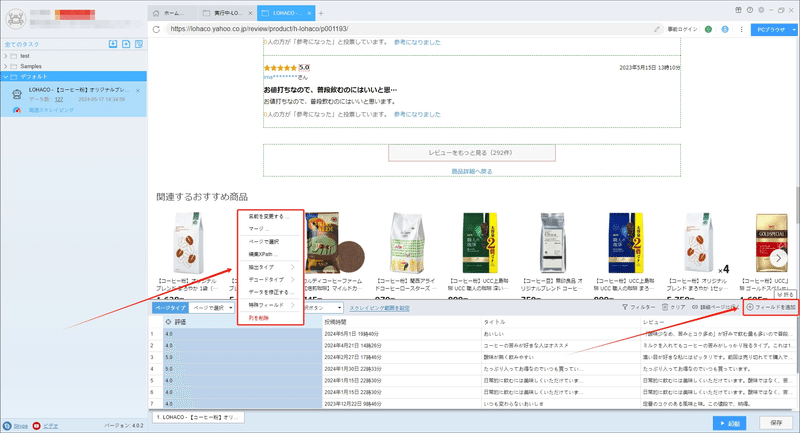Click the GOLD SPECIAL red coffee thumbnail
This screenshot has height=433, width=800.
point(772,243)
